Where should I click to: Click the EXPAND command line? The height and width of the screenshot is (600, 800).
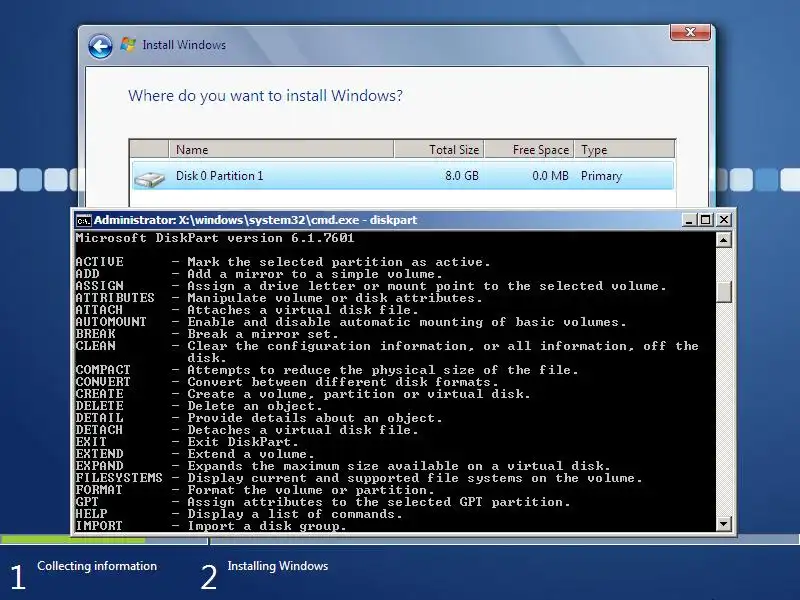pos(343,466)
